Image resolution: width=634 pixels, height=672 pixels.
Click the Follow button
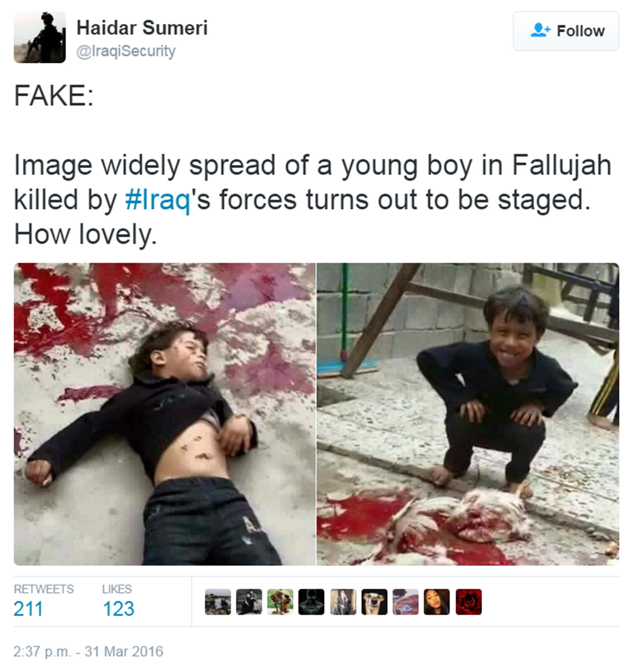click(x=566, y=31)
